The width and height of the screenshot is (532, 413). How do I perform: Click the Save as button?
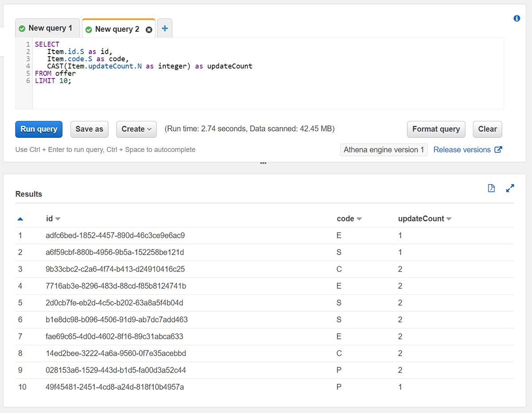[x=89, y=129]
